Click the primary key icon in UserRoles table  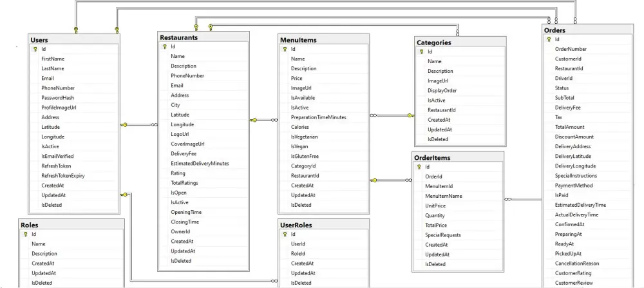pyautogui.click(x=285, y=234)
